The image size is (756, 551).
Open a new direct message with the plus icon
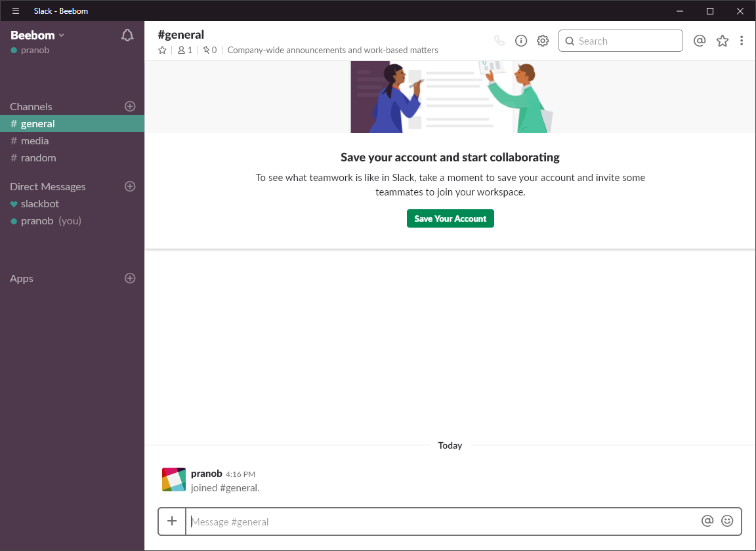(130, 186)
